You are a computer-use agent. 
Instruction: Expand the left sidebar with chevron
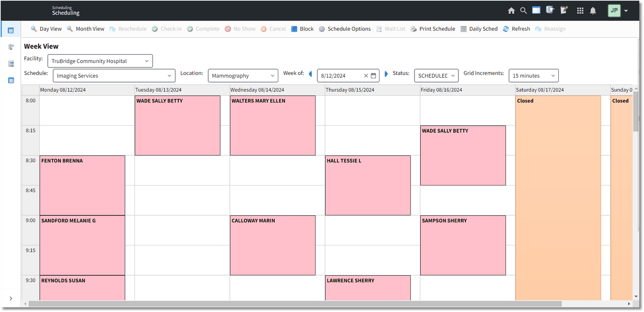pyautogui.click(x=11, y=298)
